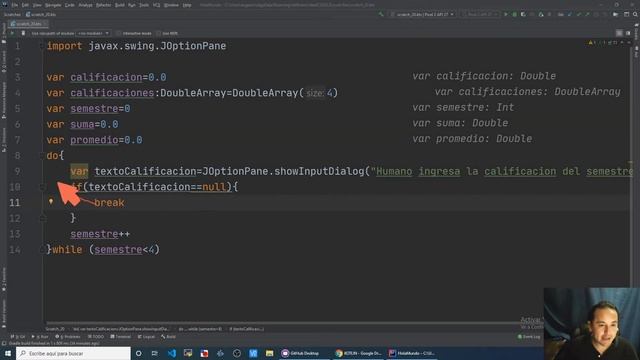Viewport: 640px width, 360px height.
Task: Switch to the Google Chrome taskbar item
Action: point(358,353)
